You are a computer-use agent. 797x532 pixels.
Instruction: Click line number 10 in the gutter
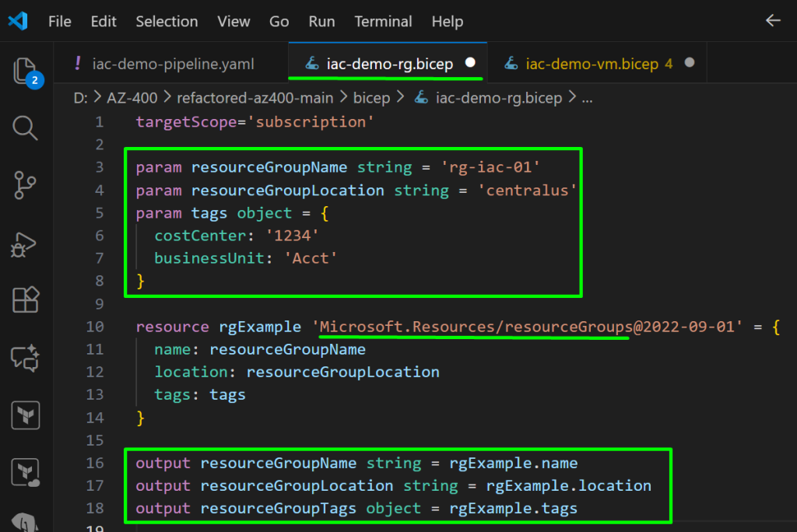coord(96,327)
